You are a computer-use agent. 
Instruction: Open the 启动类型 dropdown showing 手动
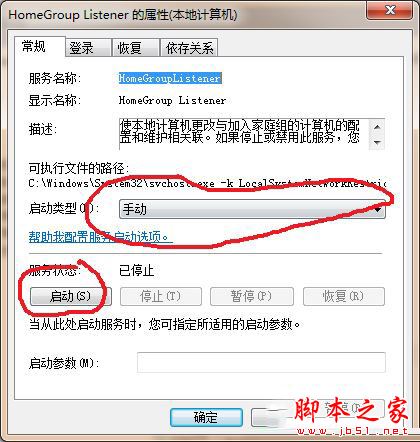pos(252,209)
